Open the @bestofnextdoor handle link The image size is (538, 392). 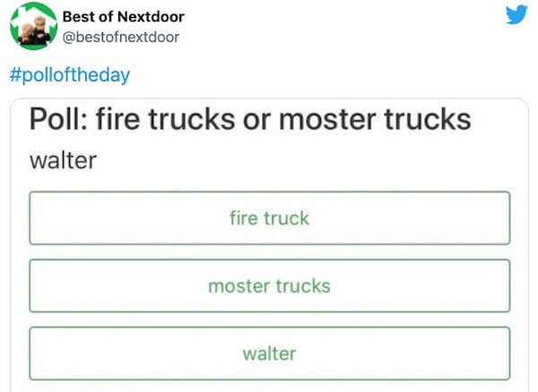click(121, 37)
